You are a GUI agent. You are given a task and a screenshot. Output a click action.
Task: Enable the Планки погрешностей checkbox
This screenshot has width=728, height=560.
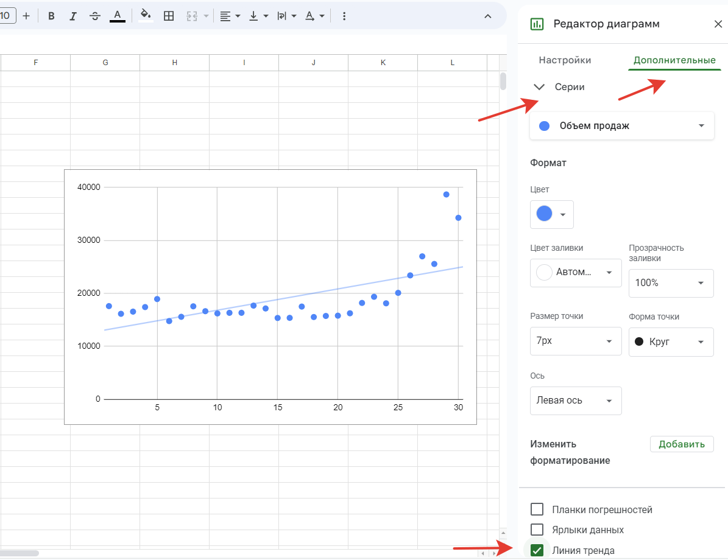(x=537, y=509)
